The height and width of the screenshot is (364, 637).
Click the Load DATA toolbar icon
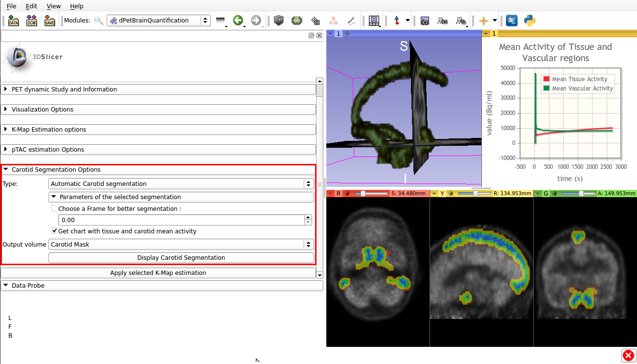(13, 21)
